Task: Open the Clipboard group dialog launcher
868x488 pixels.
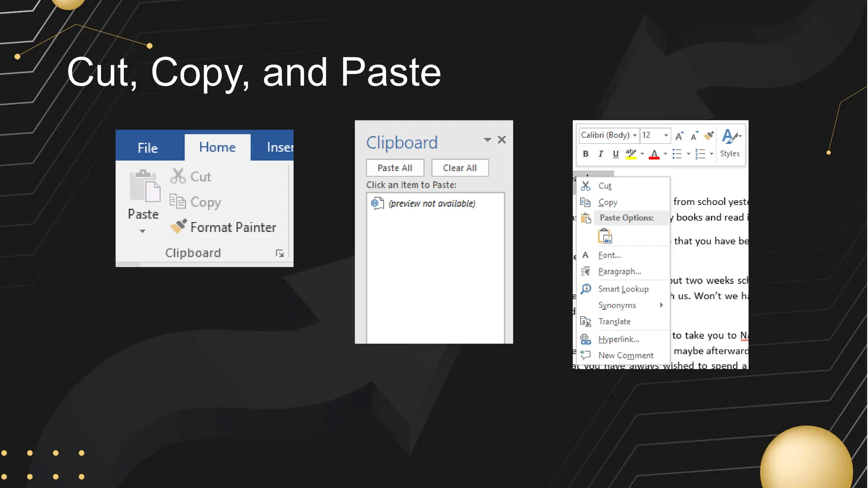Action: [x=280, y=253]
